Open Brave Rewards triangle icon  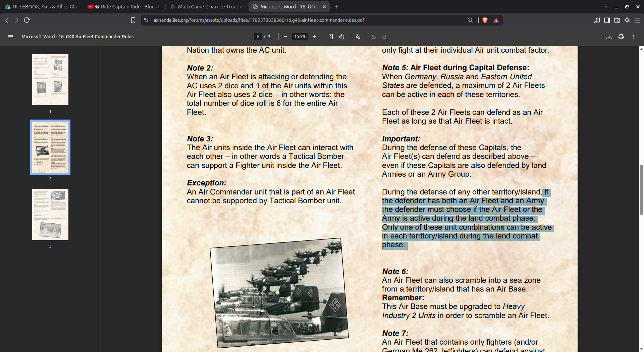pyautogui.click(x=496, y=20)
